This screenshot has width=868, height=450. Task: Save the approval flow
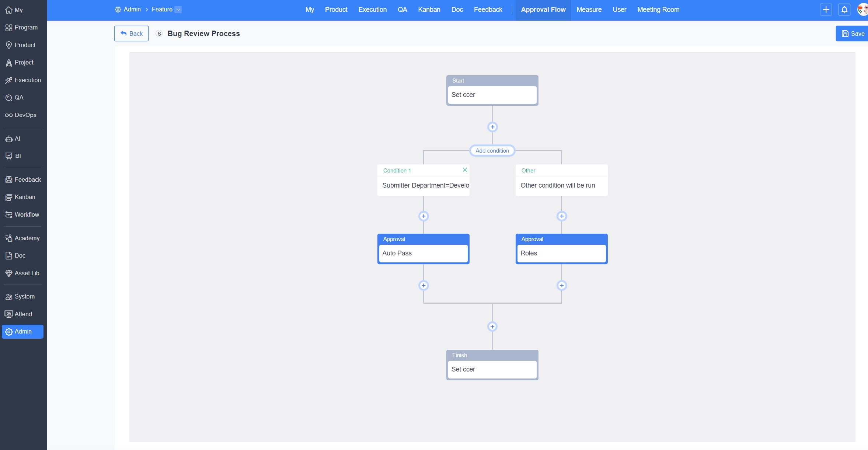[853, 34]
